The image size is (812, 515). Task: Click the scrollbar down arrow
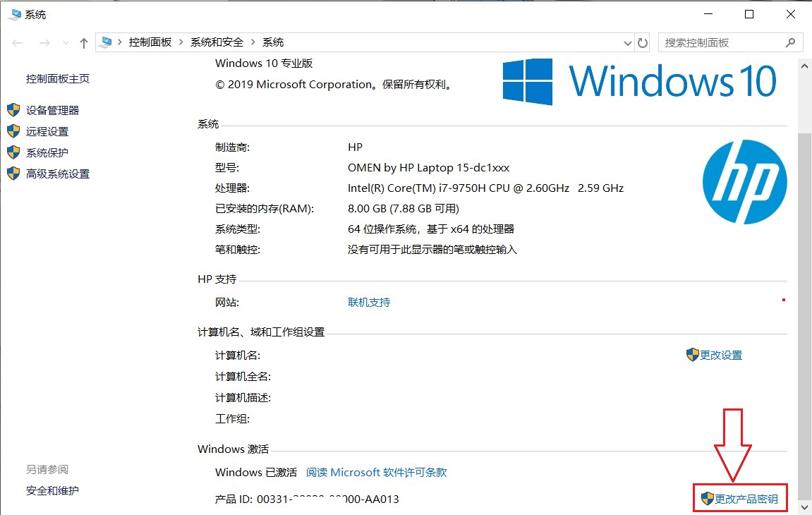804,507
